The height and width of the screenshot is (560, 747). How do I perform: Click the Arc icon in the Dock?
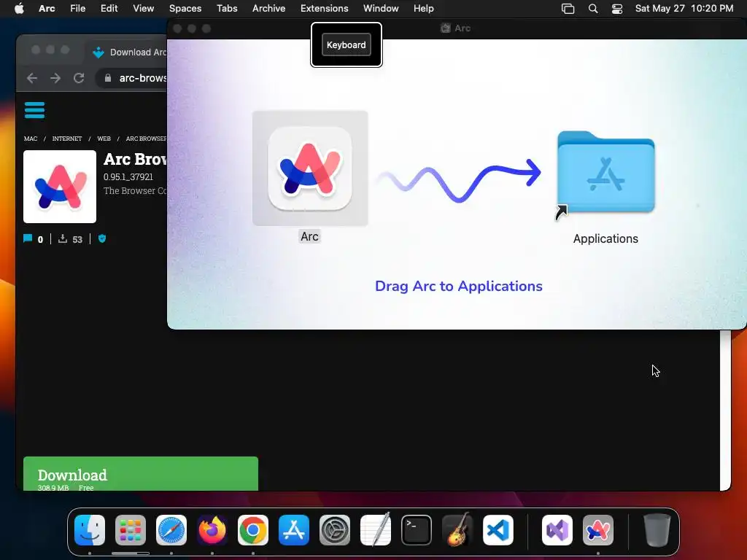598,530
